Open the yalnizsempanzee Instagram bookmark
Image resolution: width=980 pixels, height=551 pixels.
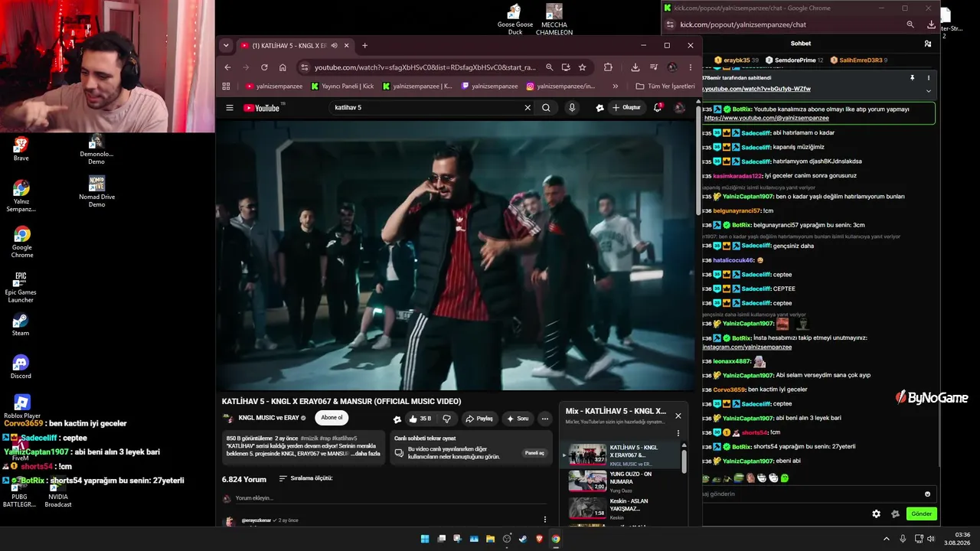tap(560, 86)
